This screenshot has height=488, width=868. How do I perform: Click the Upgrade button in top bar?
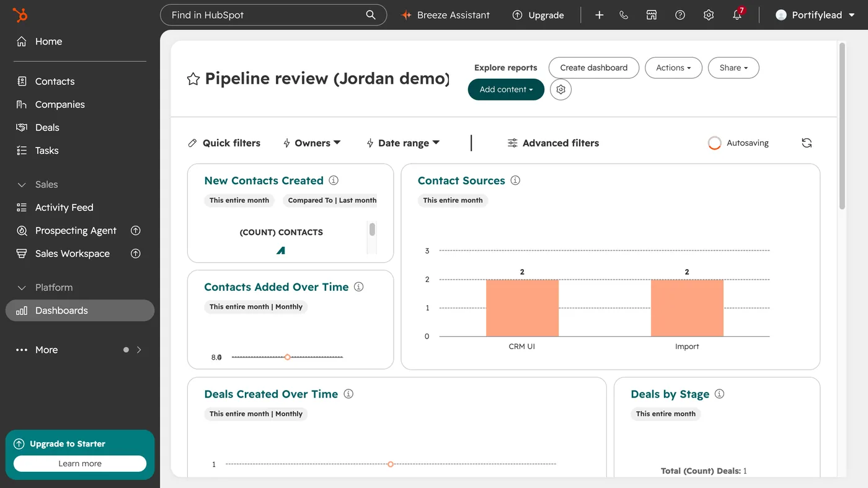[538, 15]
